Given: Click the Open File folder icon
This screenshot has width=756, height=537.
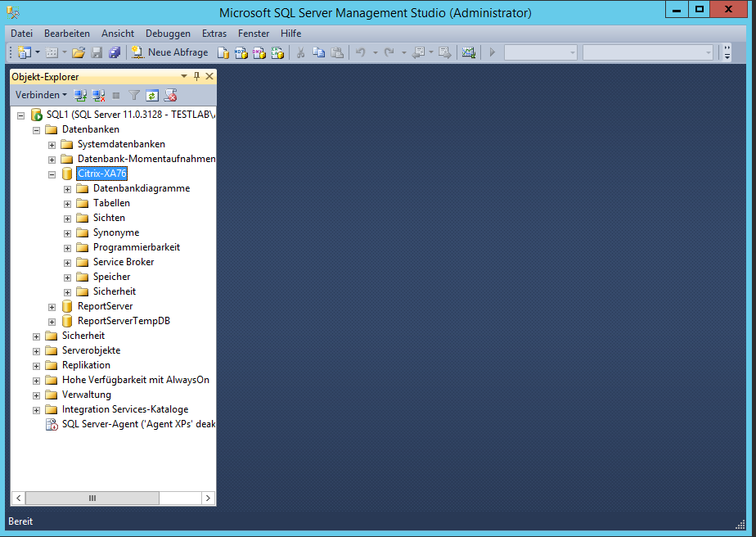Looking at the screenshot, I should click(79, 52).
